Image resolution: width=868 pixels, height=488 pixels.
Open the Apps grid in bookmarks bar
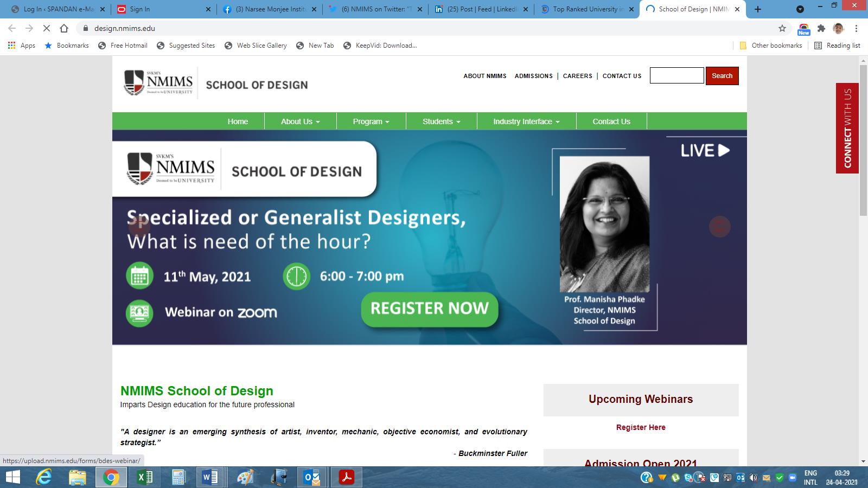22,46
